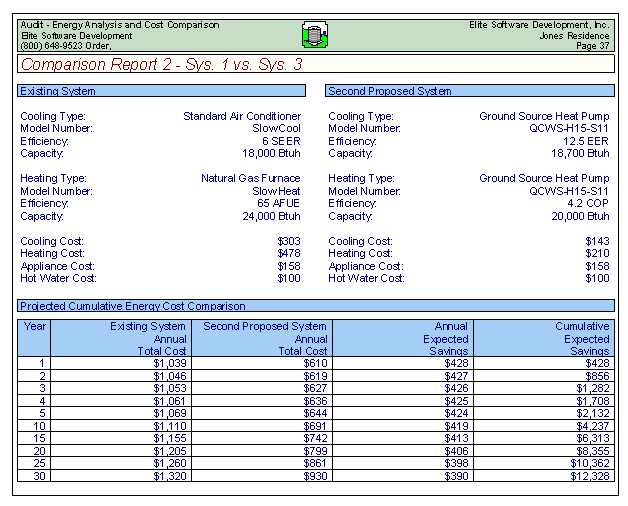This screenshot has width=628, height=506.
Task: Select the Second Proposed System section header
Action: [x=390, y=91]
